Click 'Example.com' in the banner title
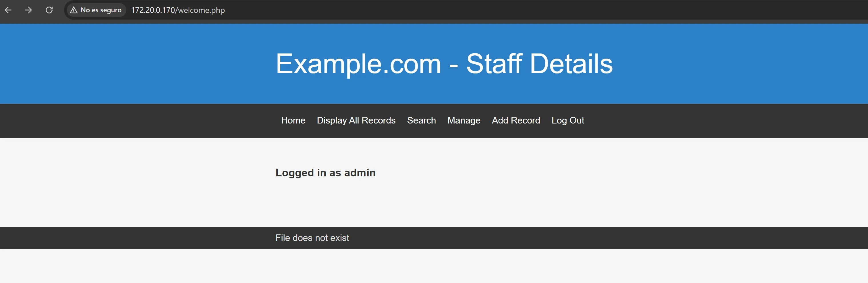The height and width of the screenshot is (283, 868). 358,64
